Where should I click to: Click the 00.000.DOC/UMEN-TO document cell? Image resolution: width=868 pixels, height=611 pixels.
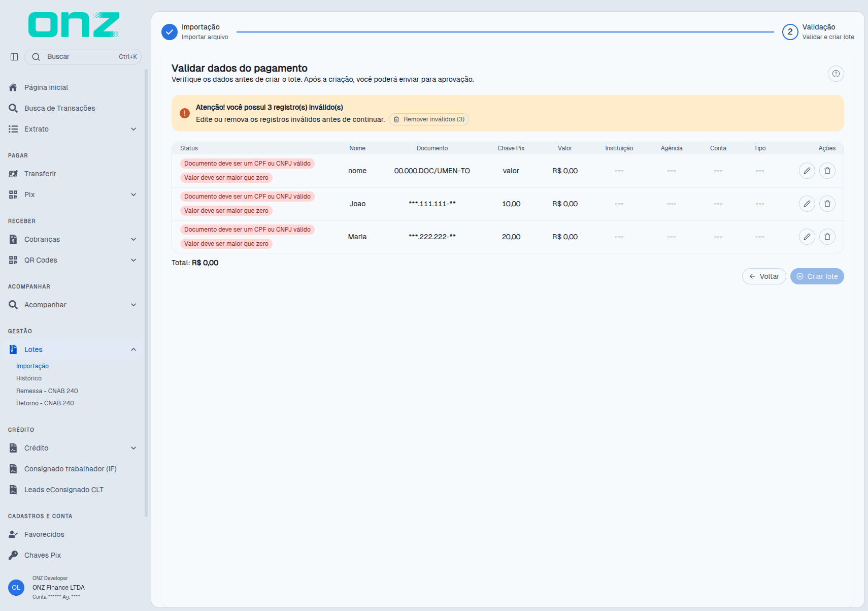click(x=432, y=171)
